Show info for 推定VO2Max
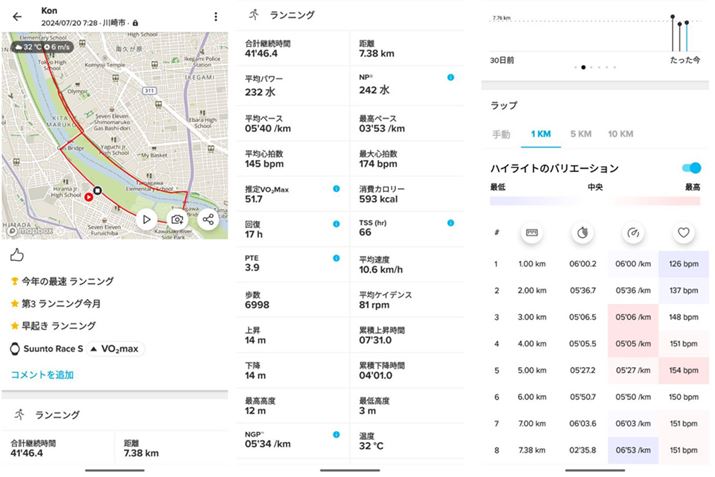 (336, 188)
